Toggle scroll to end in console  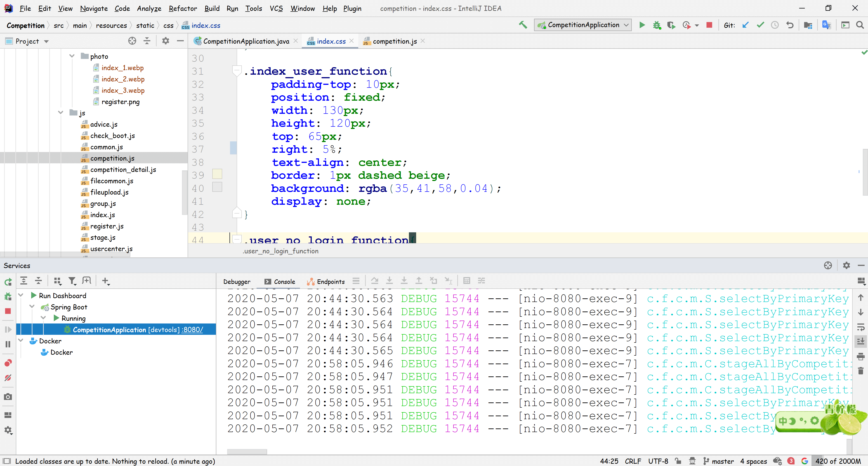tap(860, 341)
